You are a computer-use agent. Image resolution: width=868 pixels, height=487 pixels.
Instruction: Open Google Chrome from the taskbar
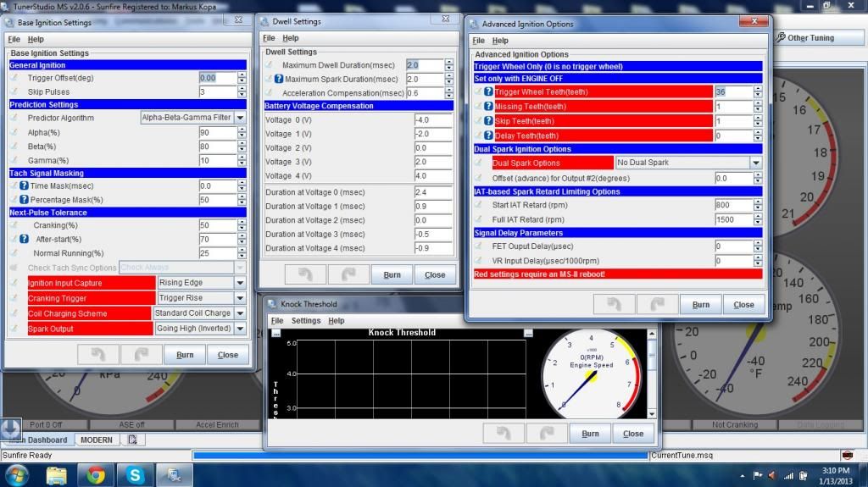96,474
